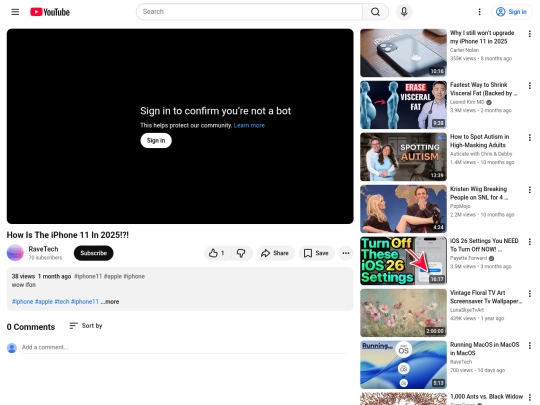540x405 pixels.
Task: Click the Add a comment field
Action: pyautogui.click(x=184, y=347)
